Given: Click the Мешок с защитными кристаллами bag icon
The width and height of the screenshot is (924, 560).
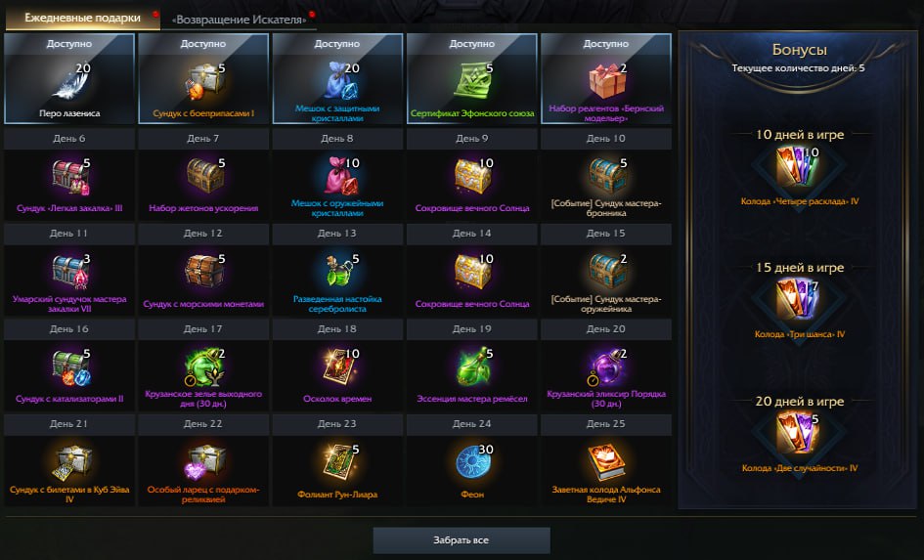Looking at the screenshot, I should tap(338, 81).
